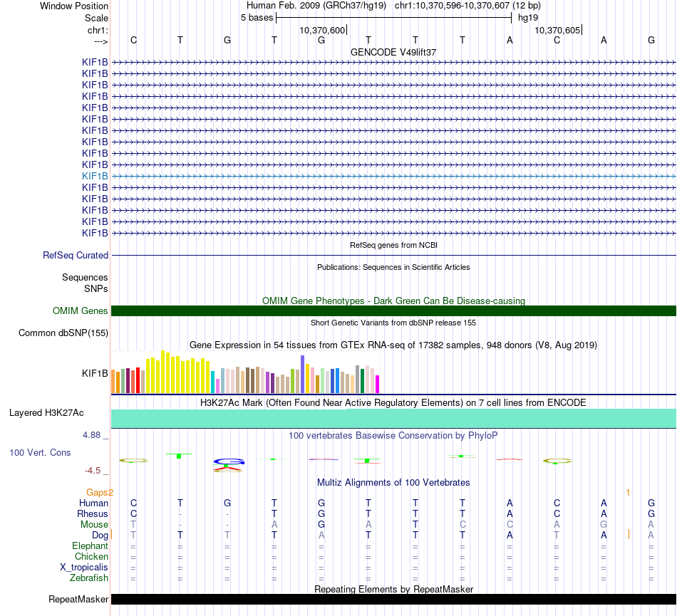Image resolution: width=677 pixels, height=616 pixels.
Task: Open 'Publications: Sequences in Scientific Articles' title
Action: click(x=393, y=267)
